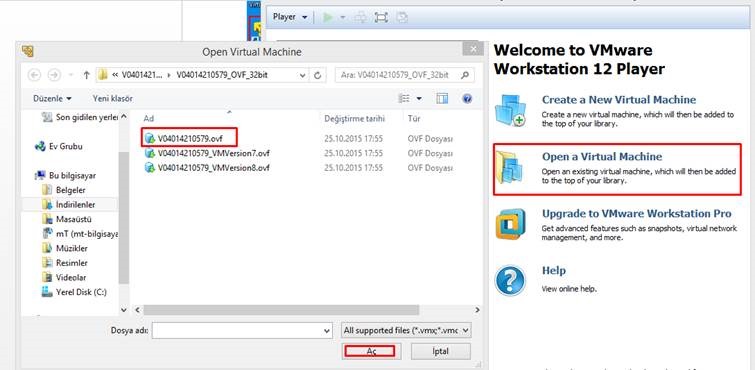Click the Help question mark icon

coord(510,281)
